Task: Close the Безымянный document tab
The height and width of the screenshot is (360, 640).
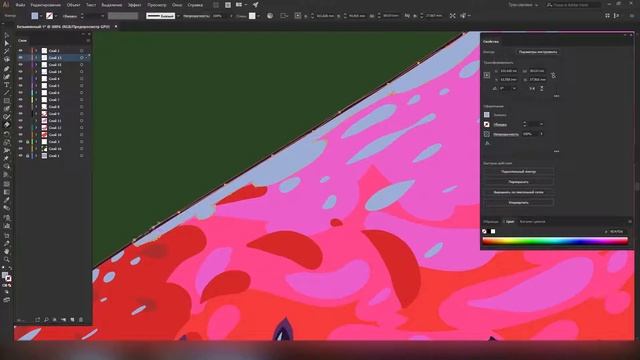Action: (x=116, y=27)
